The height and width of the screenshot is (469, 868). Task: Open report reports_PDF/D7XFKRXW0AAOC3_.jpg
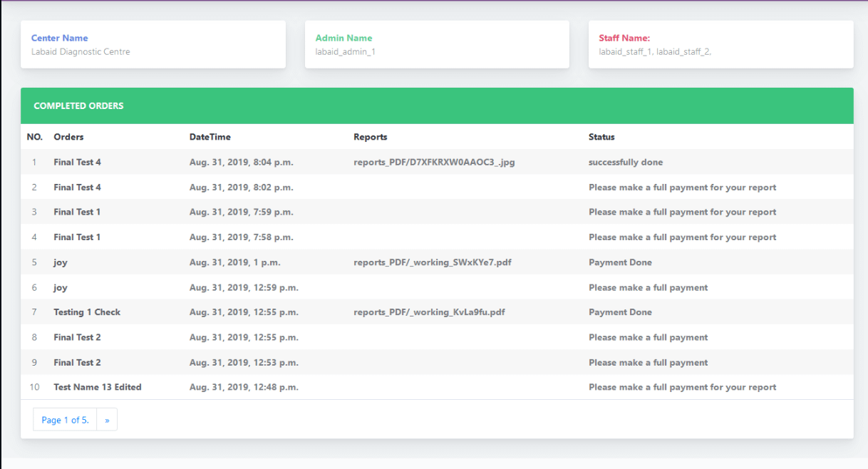tap(434, 162)
